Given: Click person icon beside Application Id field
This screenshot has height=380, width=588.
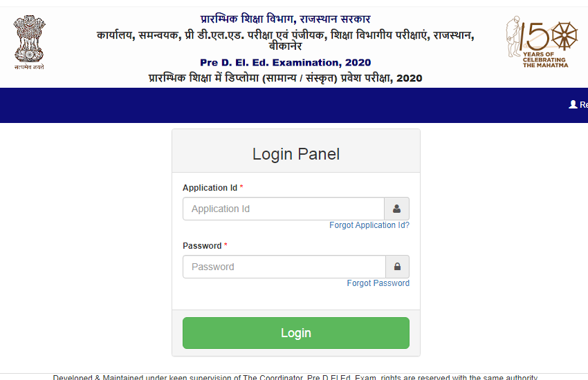Looking at the screenshot, I should click(x=397, y=209).
